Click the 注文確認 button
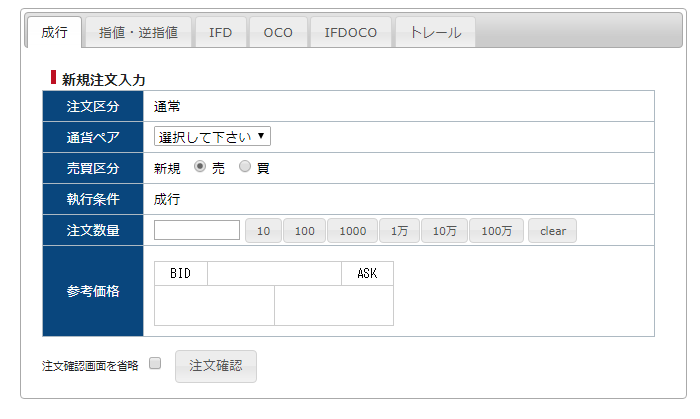 [216, 366]
